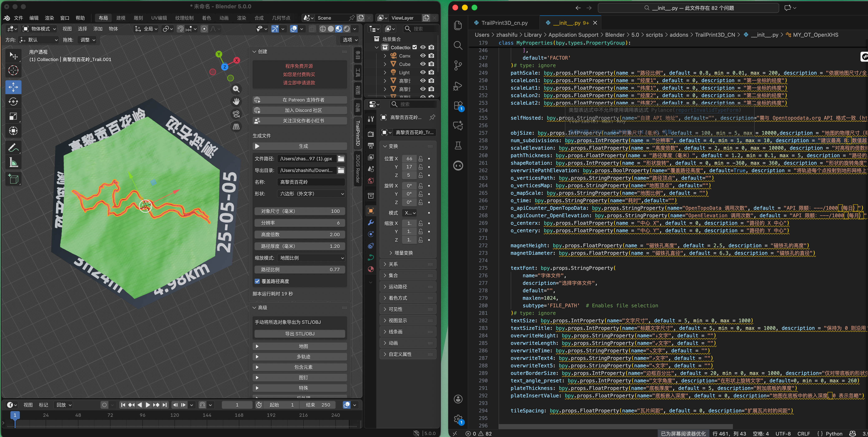Open VS Code Search sidebar icon
This screenshot has width=868, height=437.
click(x=458, y=45)
